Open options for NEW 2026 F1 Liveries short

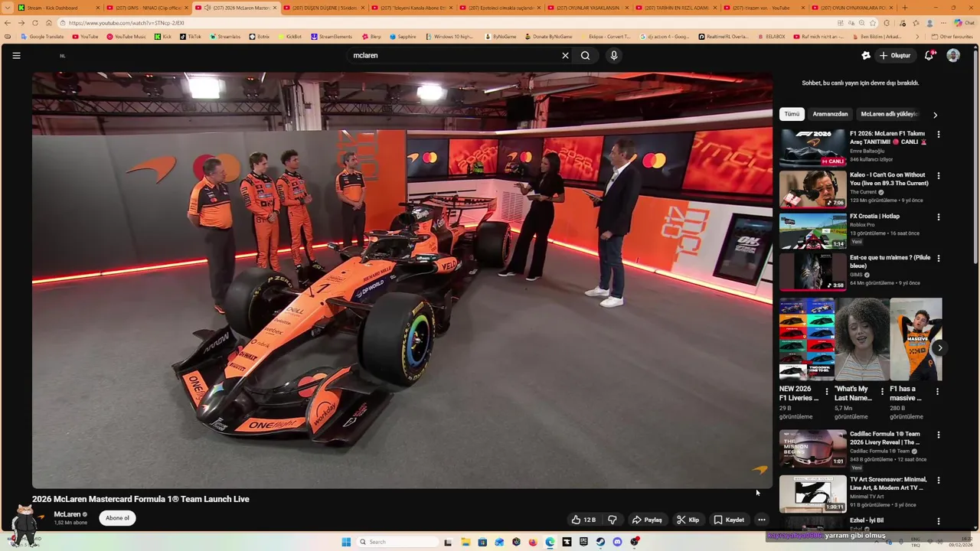click(826, 391)
